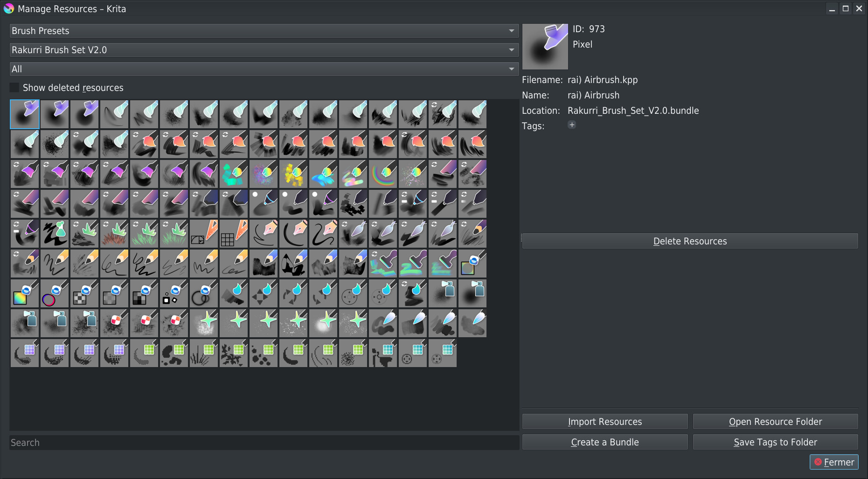Select the rainbow arc brush preset
The width and height of the screenshot is (868, 479).
tap(383, 174)
